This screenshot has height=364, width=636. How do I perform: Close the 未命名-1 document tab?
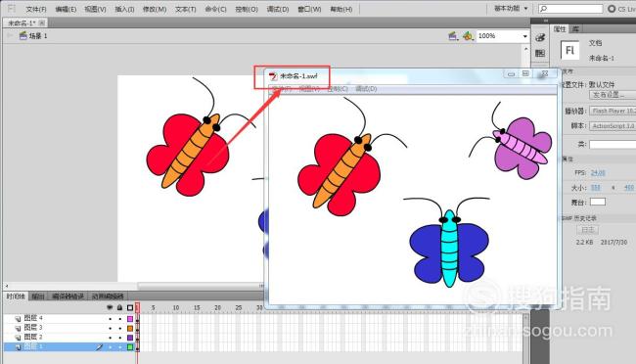[42, 23]
